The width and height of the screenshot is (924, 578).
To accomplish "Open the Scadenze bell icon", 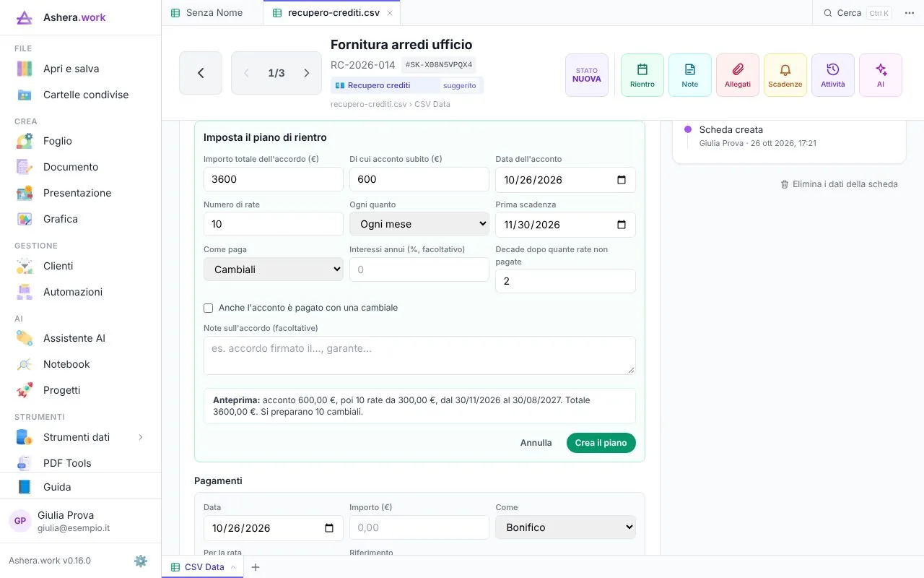I will tap(785, 75).
